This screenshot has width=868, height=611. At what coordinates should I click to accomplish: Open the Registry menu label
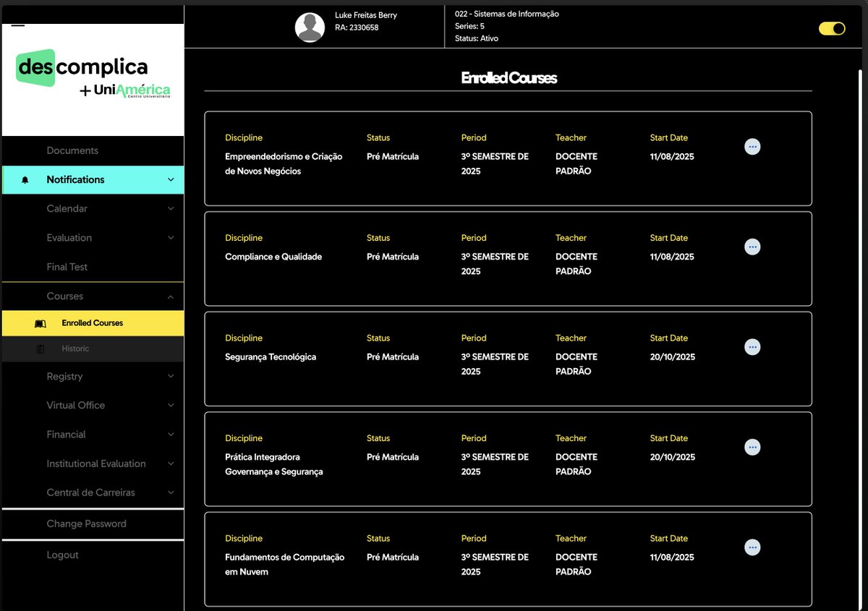64,377
